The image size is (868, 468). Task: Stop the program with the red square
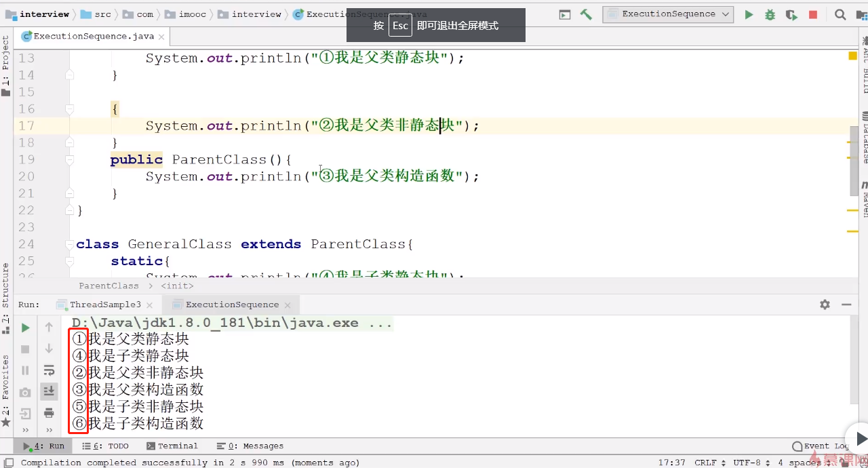coord(813,14)
